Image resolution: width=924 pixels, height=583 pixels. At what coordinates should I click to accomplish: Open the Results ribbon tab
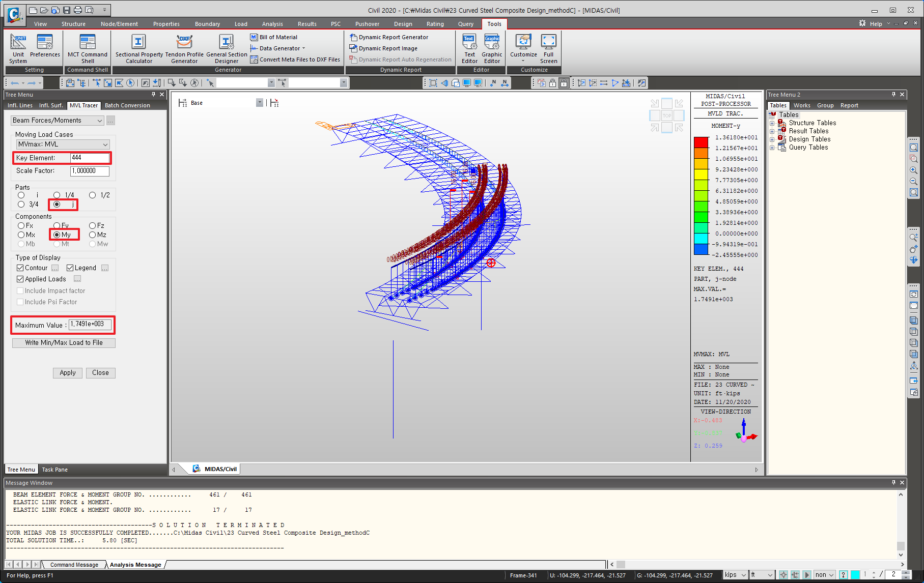307,24
